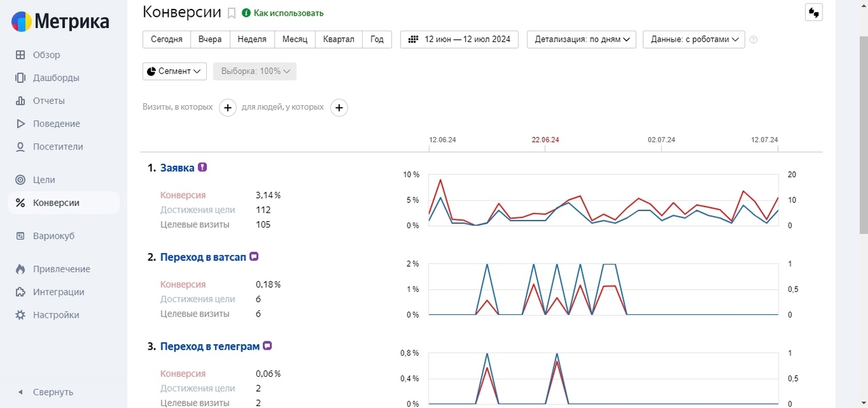Screen dimensions: 868x408
Task: Add a visit condition with plus button
Action: [227, 108]
